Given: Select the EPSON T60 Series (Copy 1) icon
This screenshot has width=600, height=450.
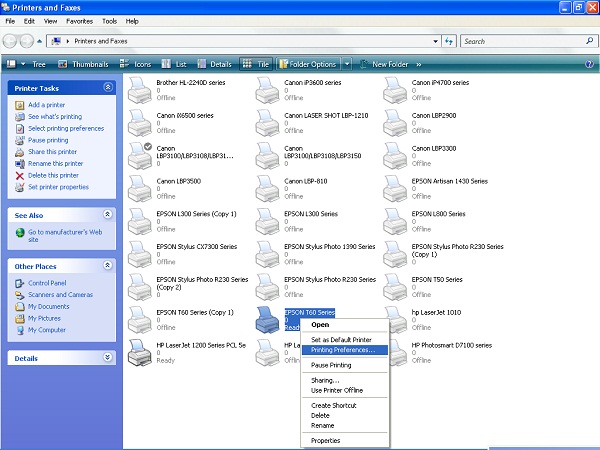Looking at the screenshot, I should point(139,320).
